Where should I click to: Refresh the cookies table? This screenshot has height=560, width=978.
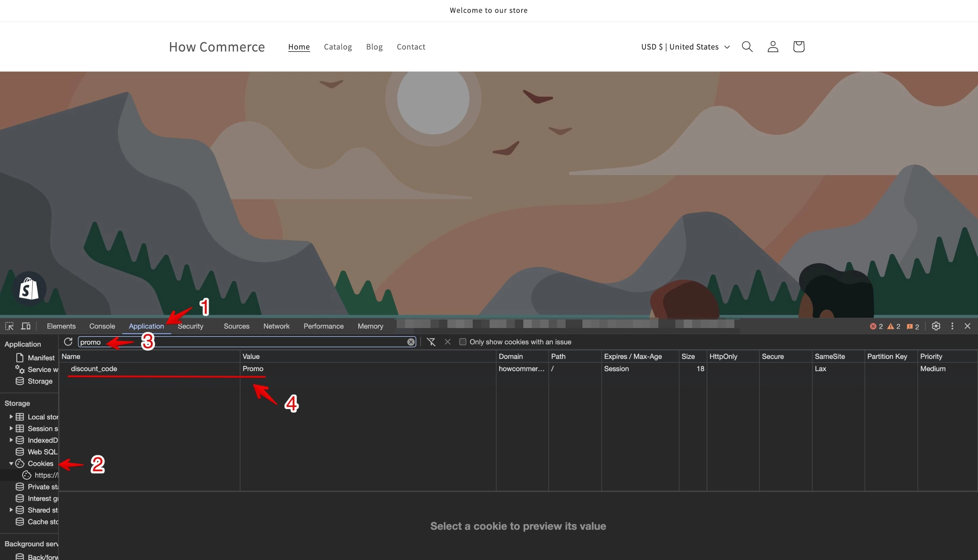click(68, 342)
